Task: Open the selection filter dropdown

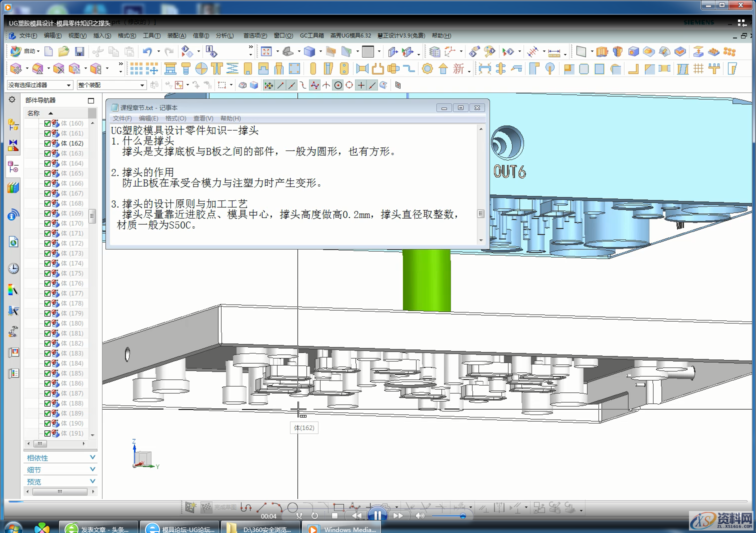Action: (69, 85)
